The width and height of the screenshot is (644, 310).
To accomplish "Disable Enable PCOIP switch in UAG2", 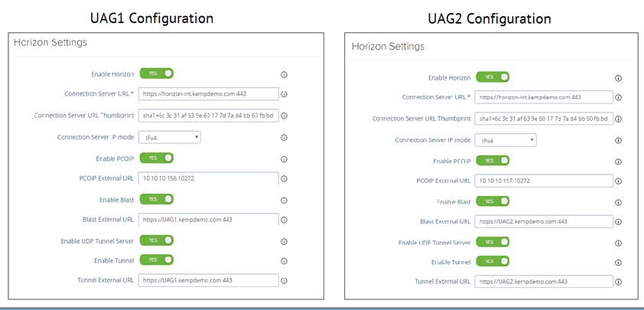I will click(493, 160).
